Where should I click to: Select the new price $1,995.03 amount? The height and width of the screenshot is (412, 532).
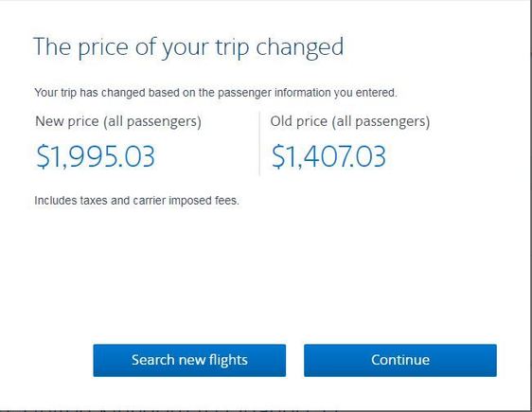(x=96, y=156)
